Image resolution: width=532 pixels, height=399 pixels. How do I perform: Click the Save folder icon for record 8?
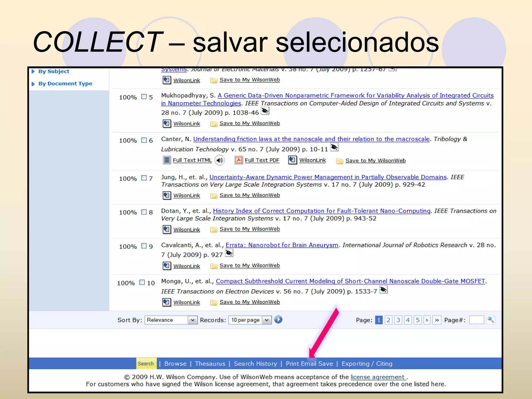tap(214, 229)
